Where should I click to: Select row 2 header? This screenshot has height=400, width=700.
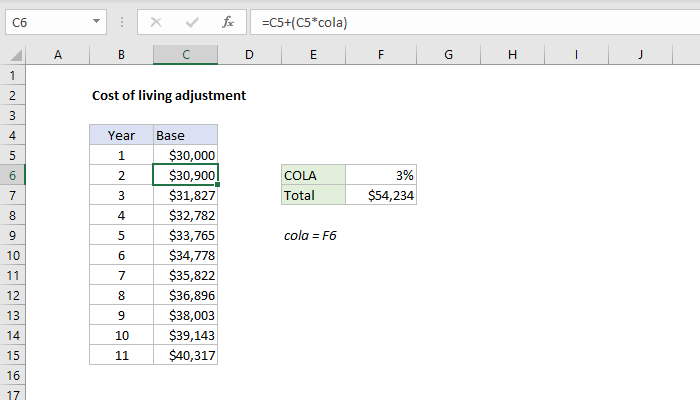pyautogui.click(x=12, y=96)
